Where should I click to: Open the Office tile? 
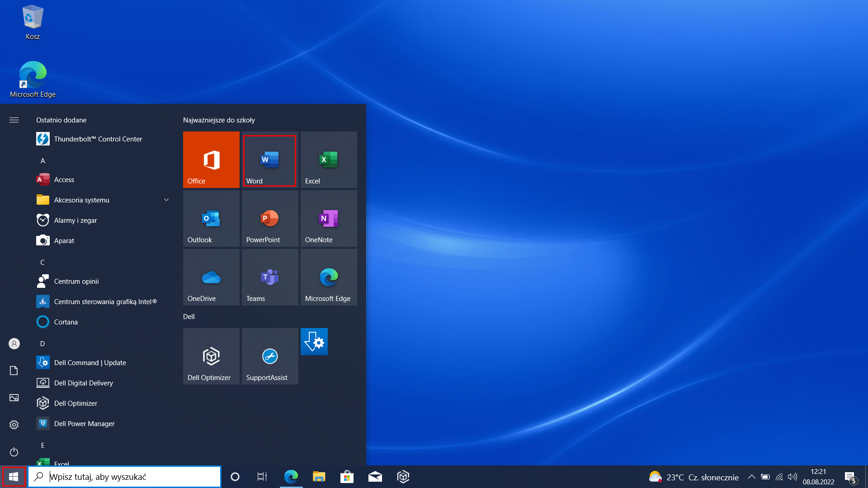tap(211, 160)
